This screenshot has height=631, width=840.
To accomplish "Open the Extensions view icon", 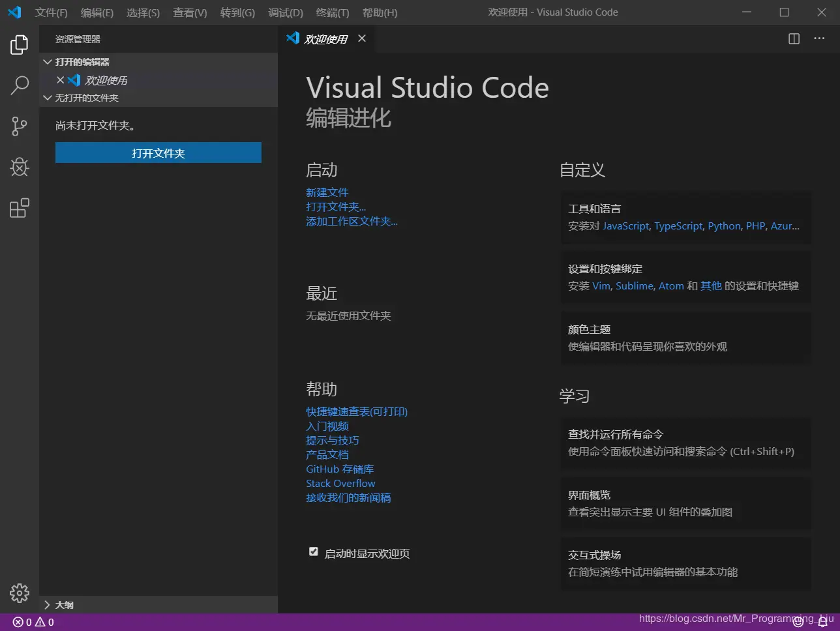I will tap(20, 208).
